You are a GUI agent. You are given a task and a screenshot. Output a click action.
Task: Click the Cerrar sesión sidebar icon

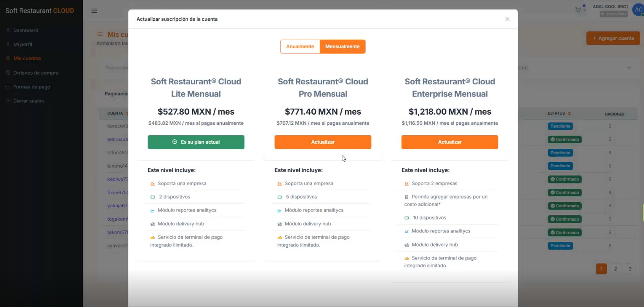[8, 101]
